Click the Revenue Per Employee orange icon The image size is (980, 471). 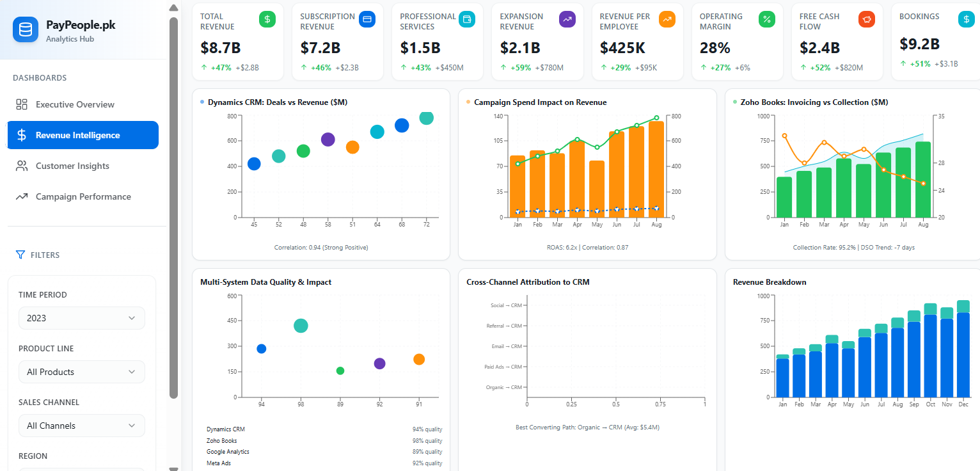pos(667,19)
